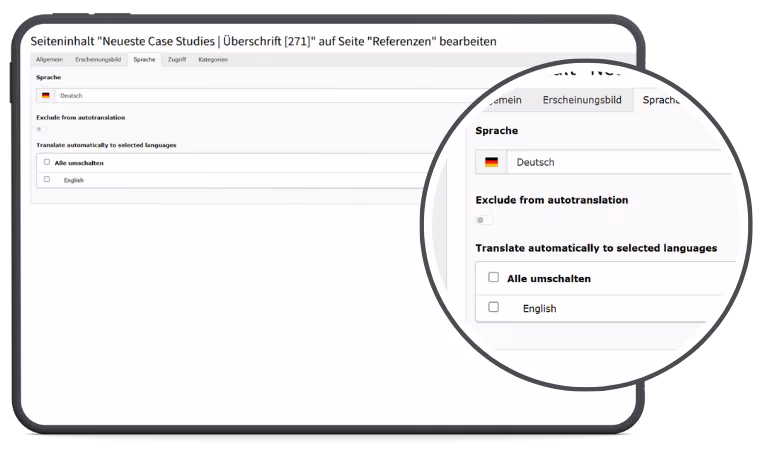Click Erscheinungsbild tab in the magnified view
The width and height of the screenshot is (760, 450).
pos(582,100)
